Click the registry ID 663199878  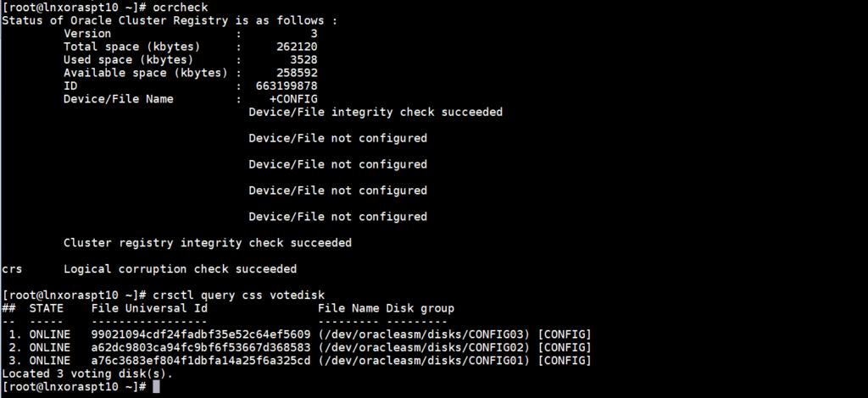287,86
